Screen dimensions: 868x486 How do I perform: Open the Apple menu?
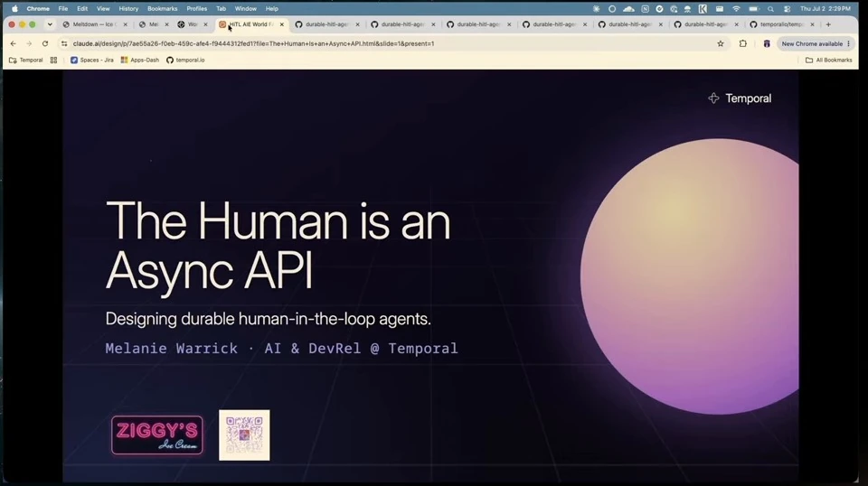(x=15, y=9)
